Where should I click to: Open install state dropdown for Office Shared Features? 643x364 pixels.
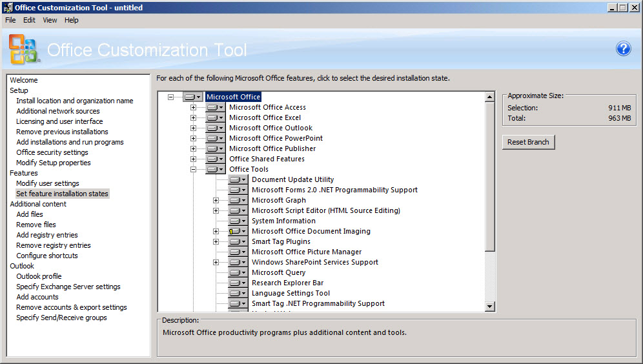pos(215,159)
